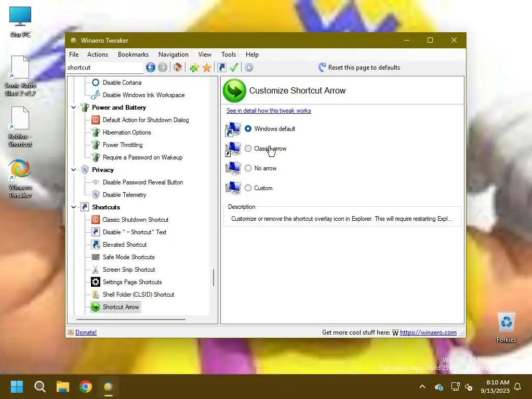Click the Settings Page Shortcuts gear icon

pyautogui.click(x=96, y=282)
